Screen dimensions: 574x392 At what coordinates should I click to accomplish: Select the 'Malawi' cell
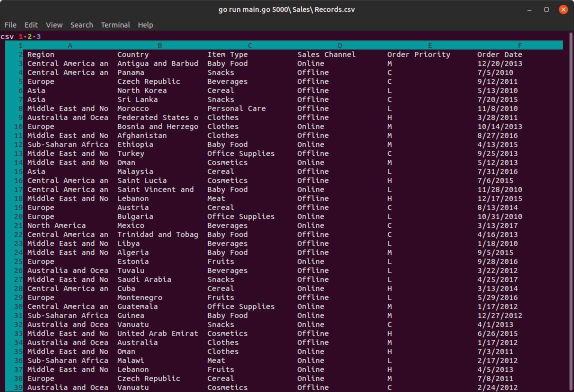click(x=130, y=360)
